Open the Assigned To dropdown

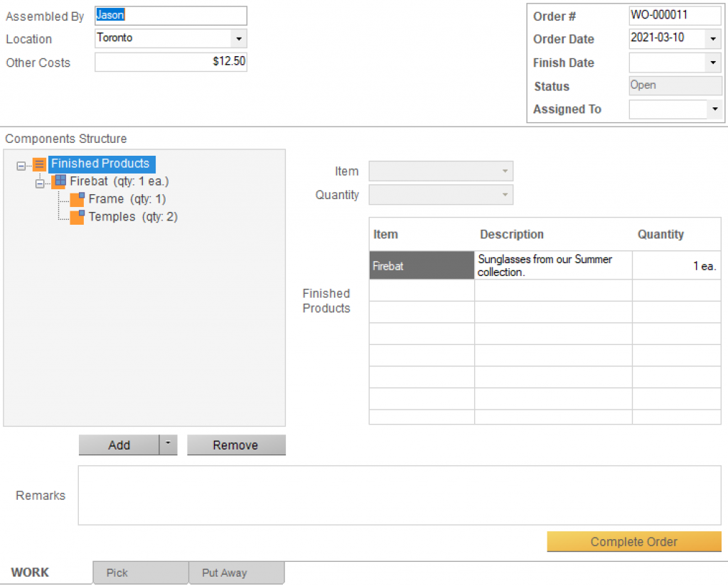pyautogui.click(x=713, y=110)
